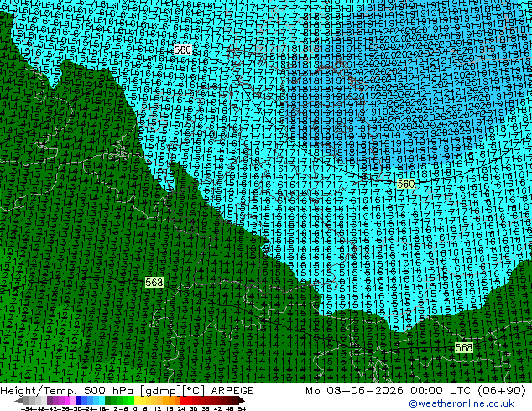Click the gray left arrow of the legend
532x411 pixels.
tap(19, 400)
